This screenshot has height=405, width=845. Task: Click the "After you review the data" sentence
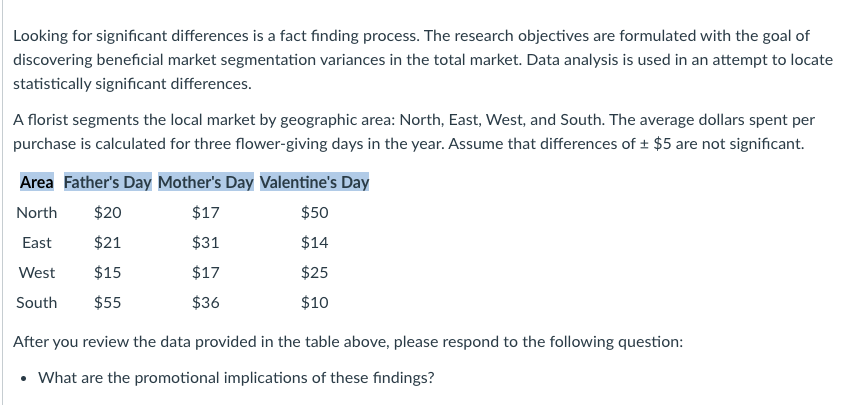click(x=348, y=341)
